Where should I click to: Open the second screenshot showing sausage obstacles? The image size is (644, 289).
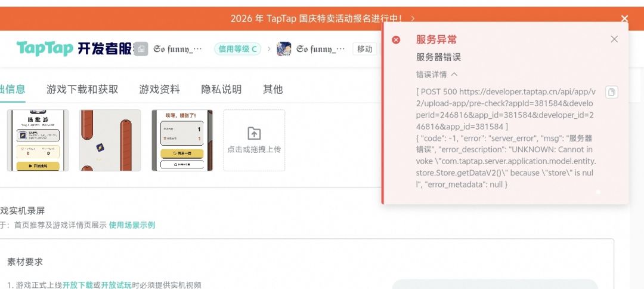pyautogui.click(x=110, y=140)
